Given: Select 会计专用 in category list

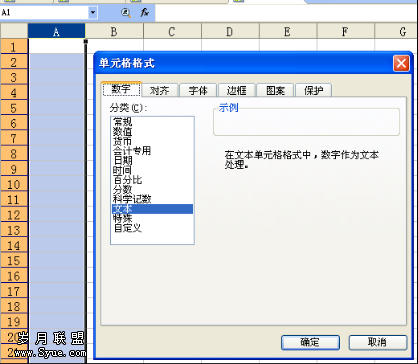Looking at the screenshot, I should click(152, 151).
